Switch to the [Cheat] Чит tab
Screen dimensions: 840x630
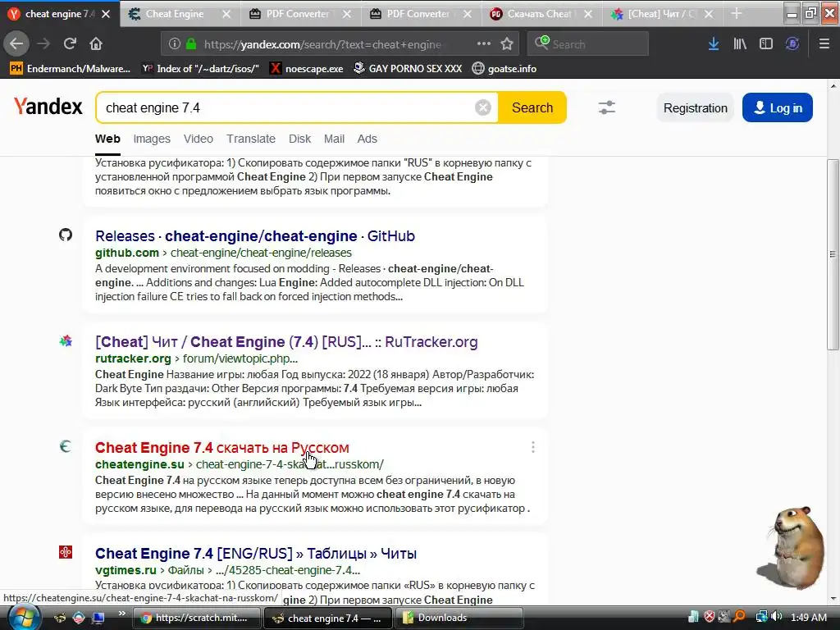(x=660, y=14)
